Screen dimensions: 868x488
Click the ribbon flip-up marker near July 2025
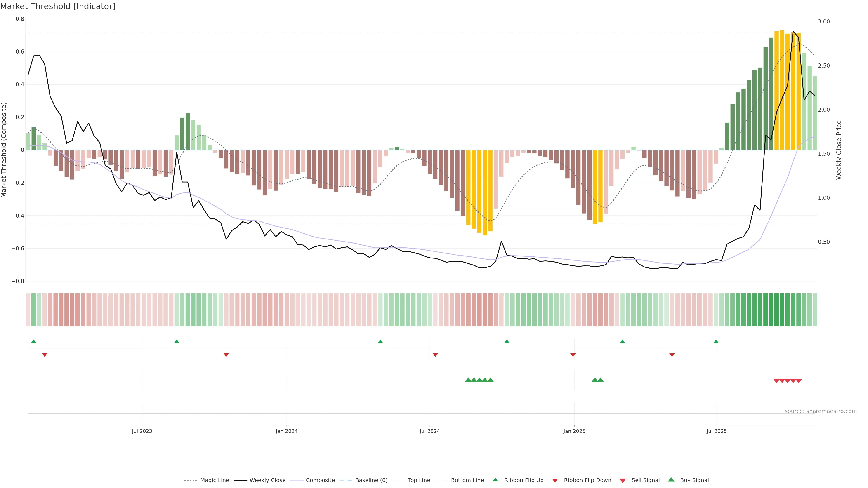coord(716,342)
